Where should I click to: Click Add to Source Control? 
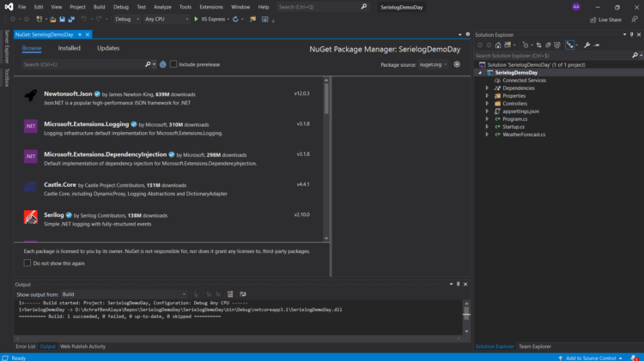(591, 358)
